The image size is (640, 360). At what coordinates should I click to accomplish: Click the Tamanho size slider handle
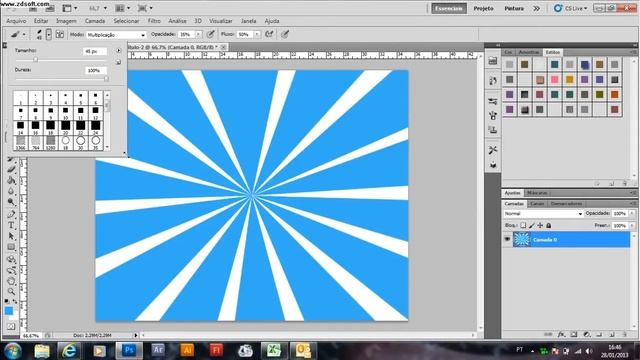[36, 60]
